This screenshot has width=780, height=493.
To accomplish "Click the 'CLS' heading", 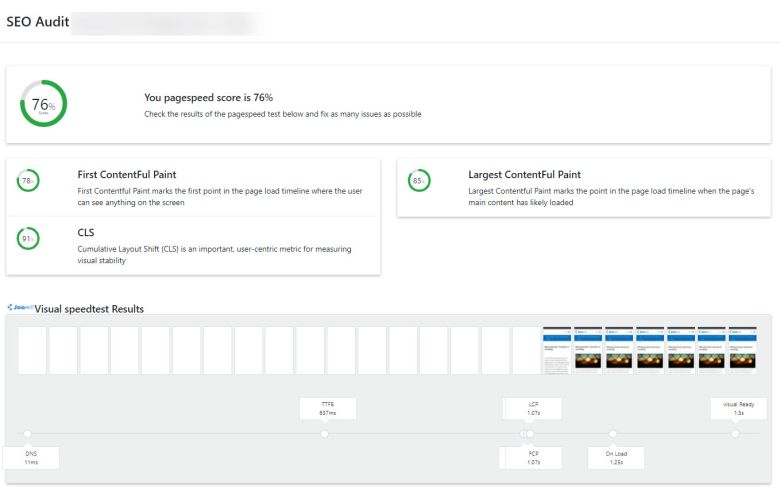I will (x=86, y=232).
